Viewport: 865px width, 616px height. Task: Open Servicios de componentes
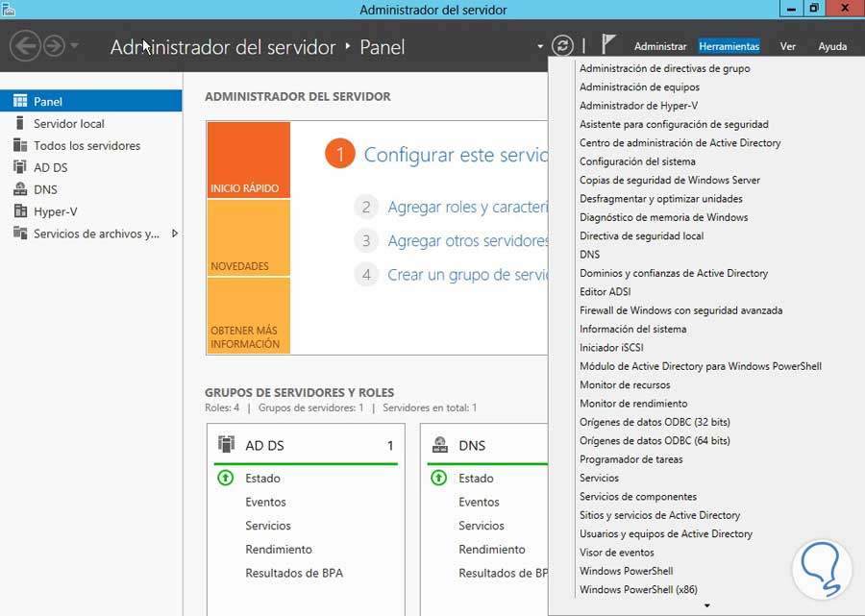coord(638,496)
